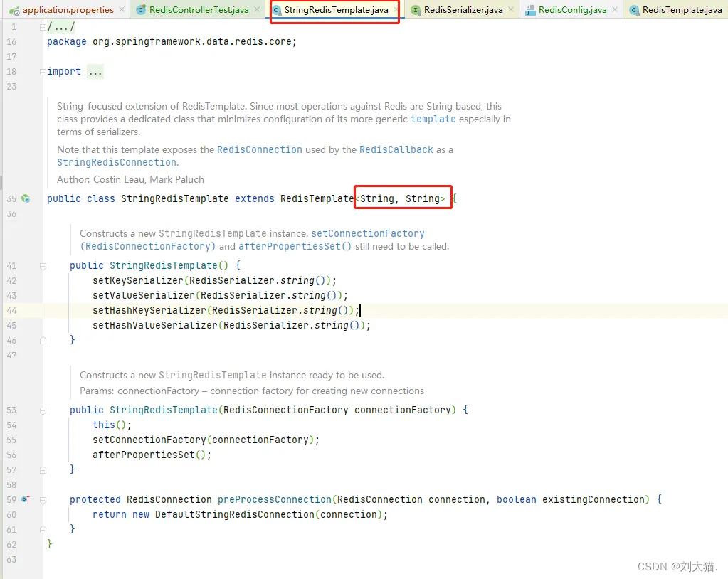
Task: Click the package declaration on line 16
Action: (x=172, y=42)
